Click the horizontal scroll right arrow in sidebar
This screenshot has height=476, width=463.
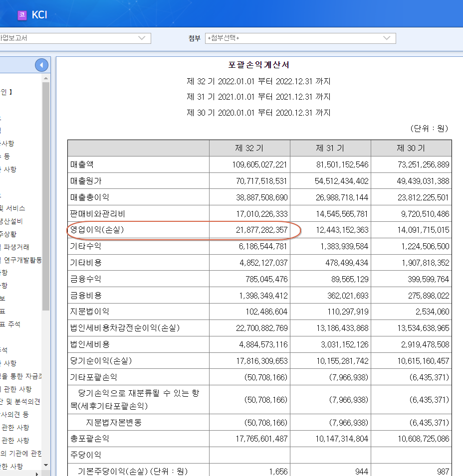37,474
